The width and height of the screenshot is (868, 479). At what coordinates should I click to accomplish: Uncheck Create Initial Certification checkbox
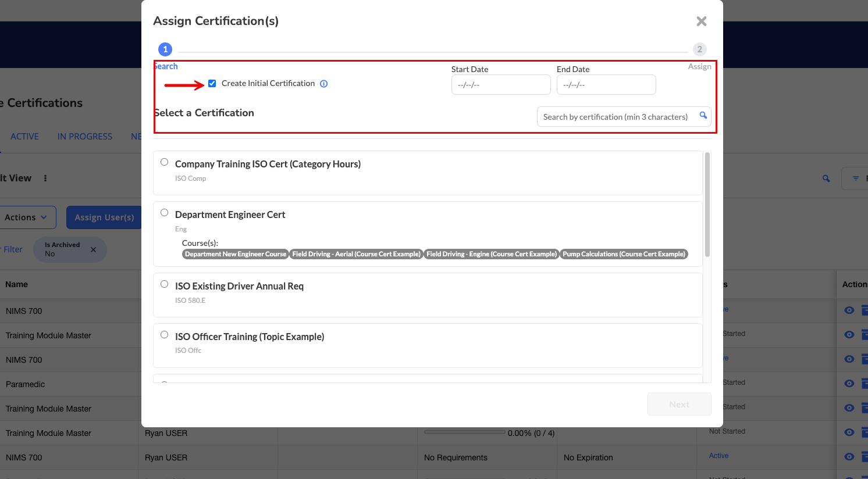(x=212, y=84)
